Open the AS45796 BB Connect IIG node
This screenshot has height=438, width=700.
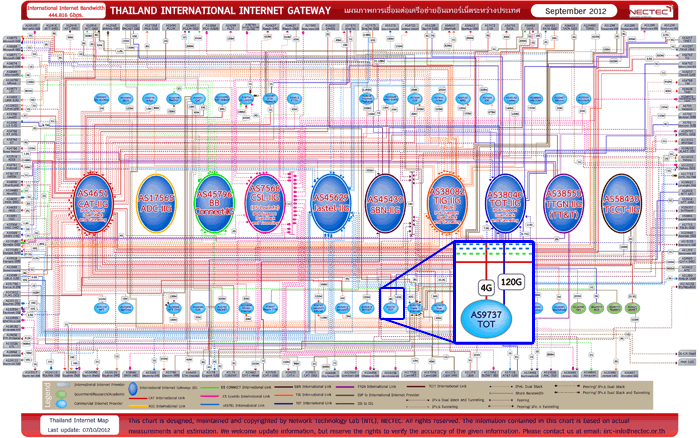214,204
